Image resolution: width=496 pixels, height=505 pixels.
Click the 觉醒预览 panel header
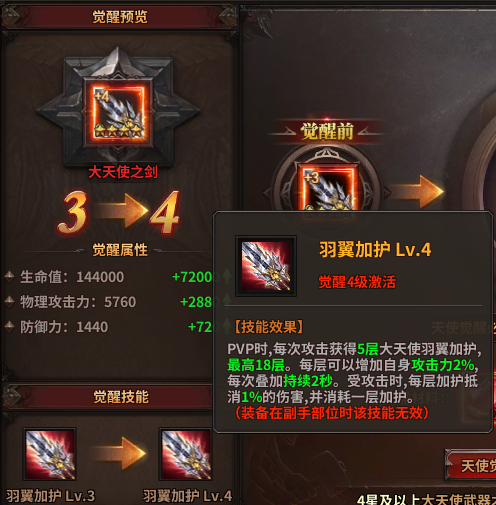pos(120,16)
